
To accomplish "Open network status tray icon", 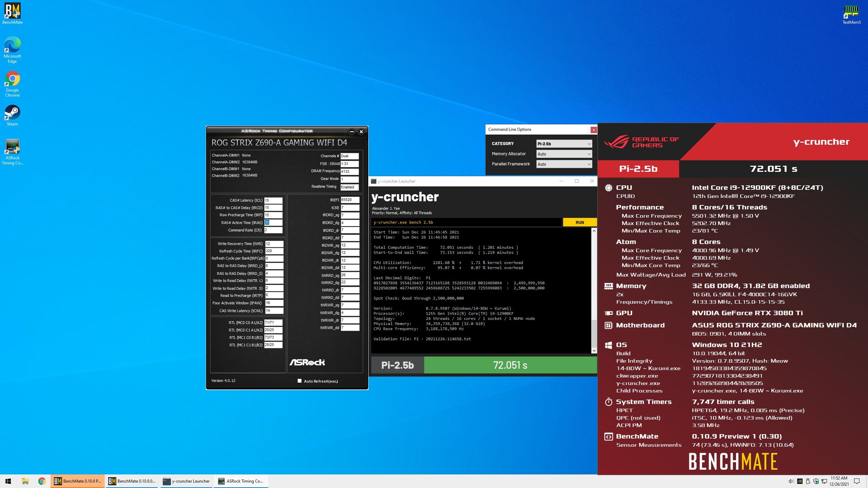I will 824,481.
